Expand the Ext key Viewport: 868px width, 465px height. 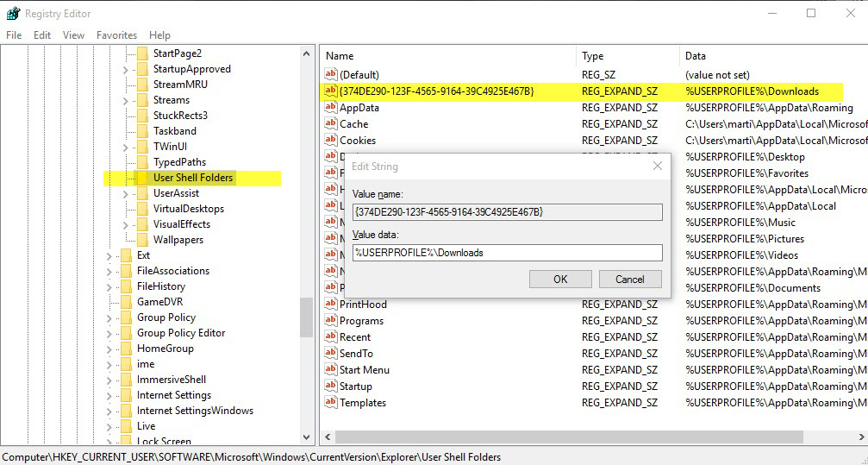pos(109,255)
